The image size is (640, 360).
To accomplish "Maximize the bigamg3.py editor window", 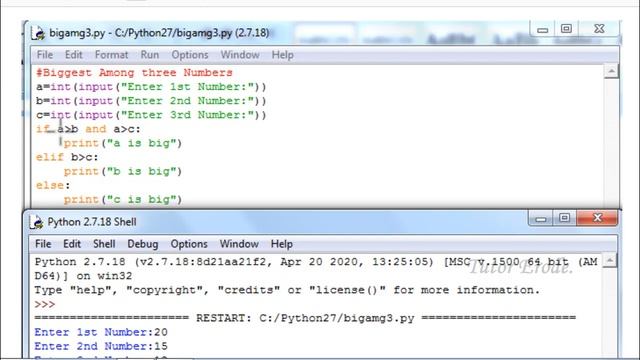I will tap(566, 29).
